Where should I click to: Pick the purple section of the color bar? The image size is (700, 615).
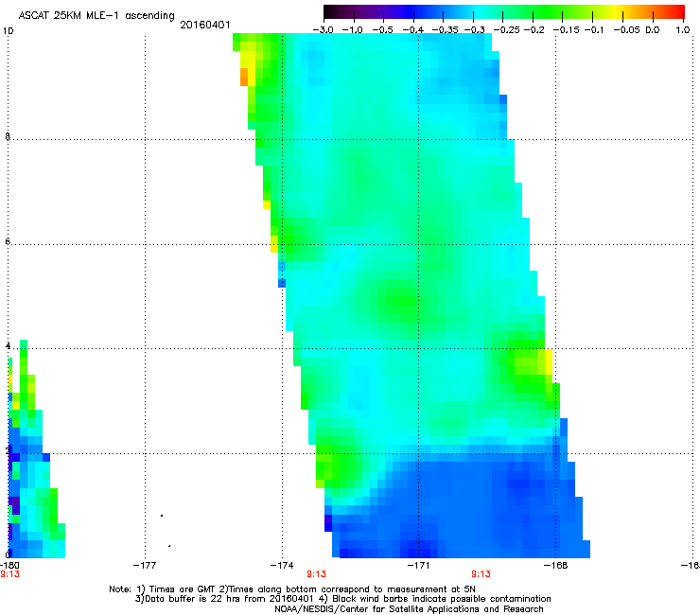point(375,11)
